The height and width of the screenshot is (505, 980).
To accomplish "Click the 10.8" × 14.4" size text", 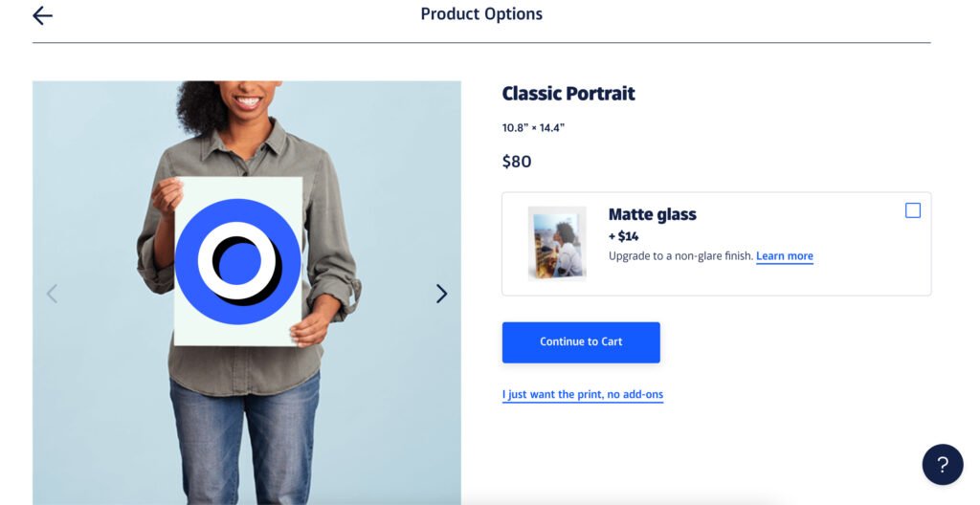I will click(533, 128).
